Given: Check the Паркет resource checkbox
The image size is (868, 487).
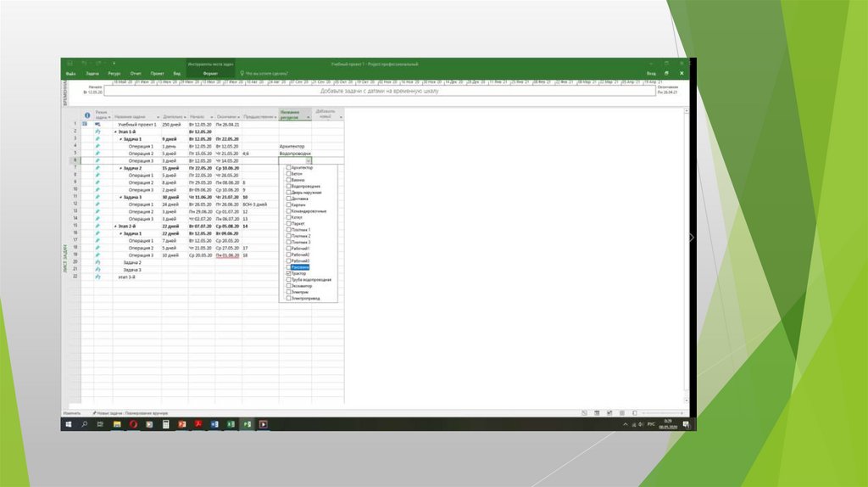Looking at the screenshot, I should [288, 223].
